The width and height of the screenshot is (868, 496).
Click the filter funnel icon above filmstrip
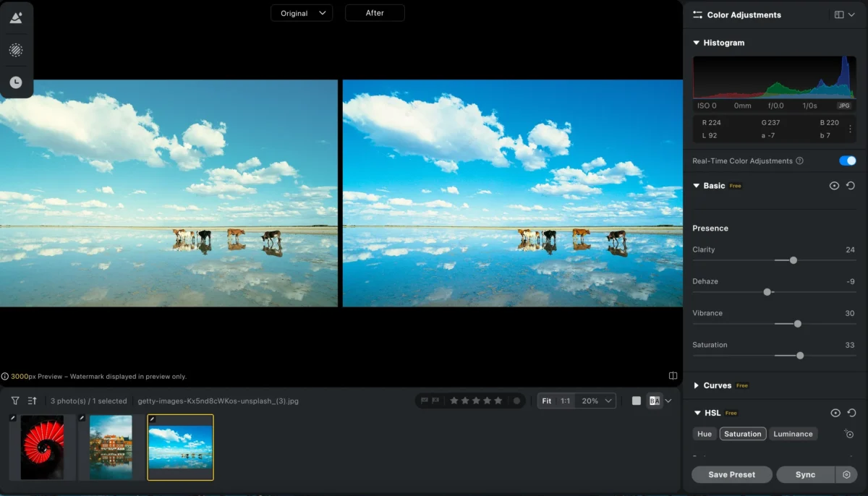coord(15,401)
